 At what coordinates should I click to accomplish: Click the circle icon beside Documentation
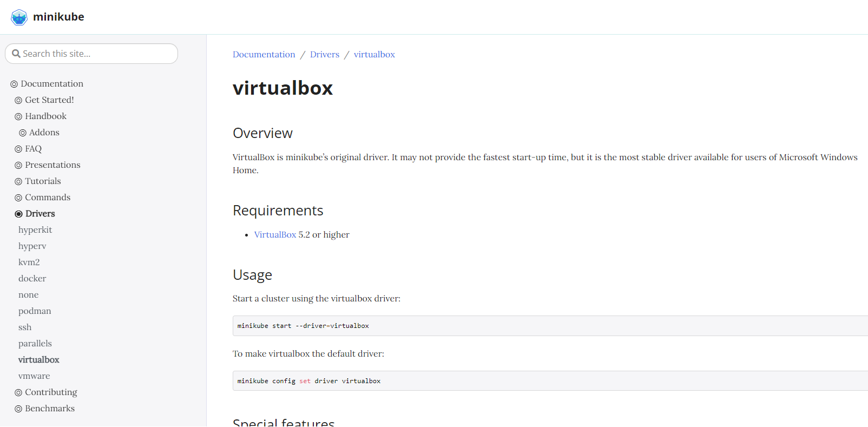click(14, 84)
